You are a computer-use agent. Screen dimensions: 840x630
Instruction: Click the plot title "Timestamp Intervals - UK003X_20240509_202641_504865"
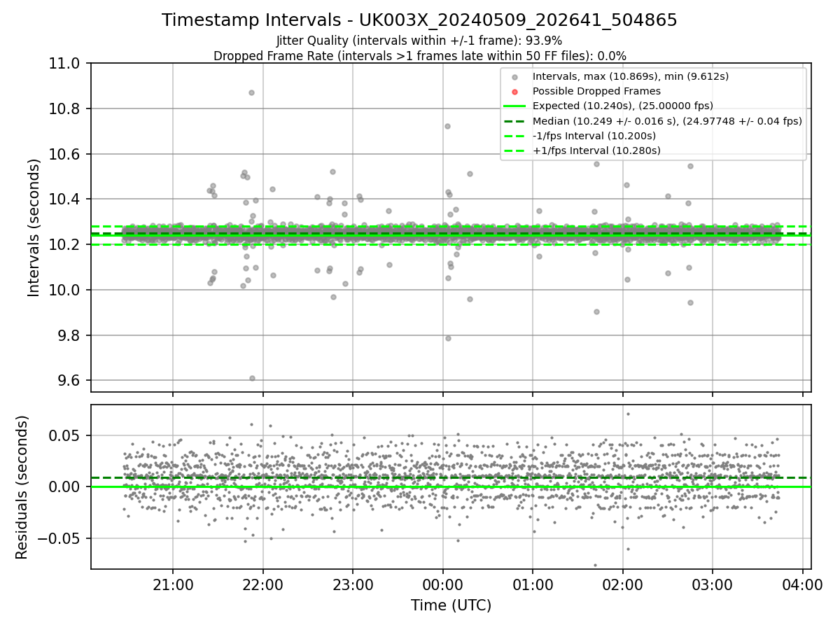pos(419,20)
